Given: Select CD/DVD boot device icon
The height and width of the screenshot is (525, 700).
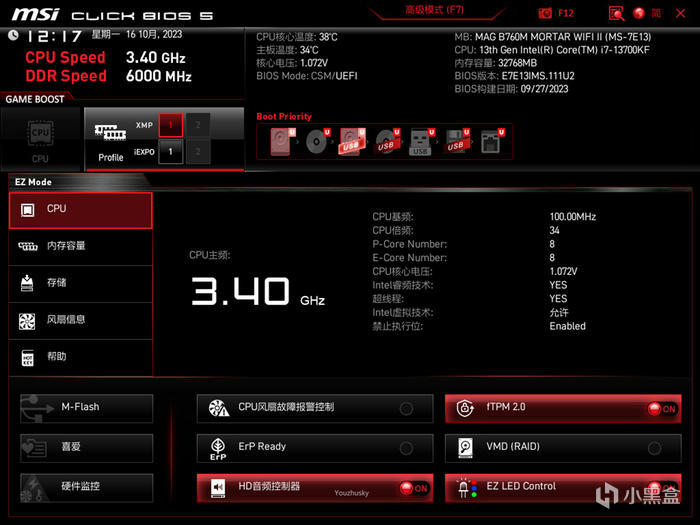Looking at the screenshot, I should click(x=317, y=142).
